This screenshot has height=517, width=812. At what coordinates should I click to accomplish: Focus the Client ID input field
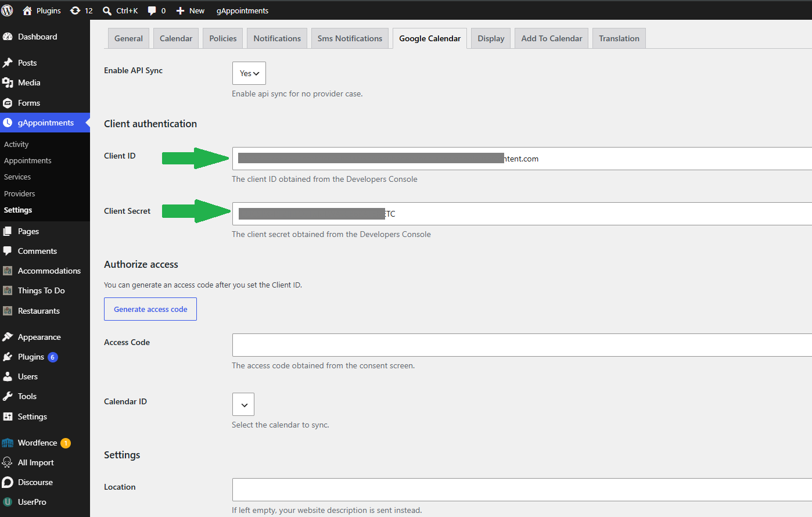tap(522, 159)
